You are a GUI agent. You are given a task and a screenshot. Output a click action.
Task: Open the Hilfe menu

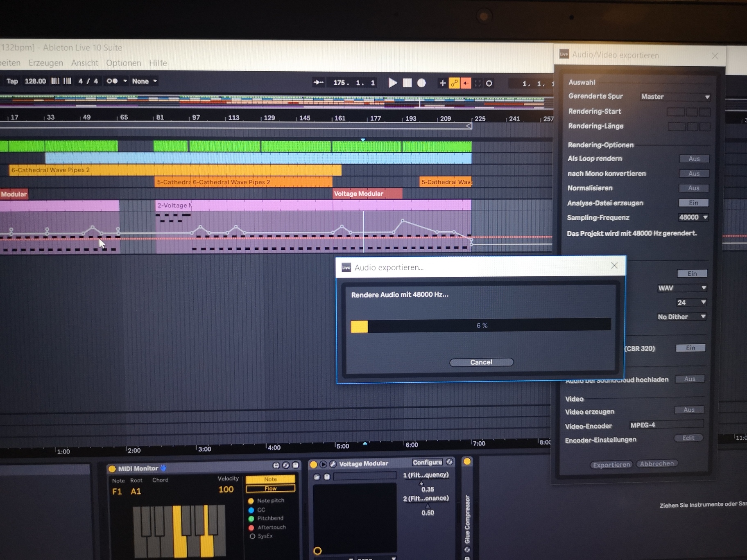click(158, 63)
